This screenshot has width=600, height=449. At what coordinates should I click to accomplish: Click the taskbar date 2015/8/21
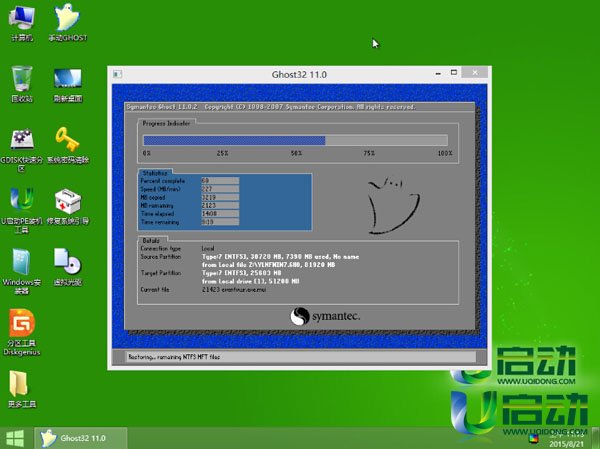pos(567,444)
